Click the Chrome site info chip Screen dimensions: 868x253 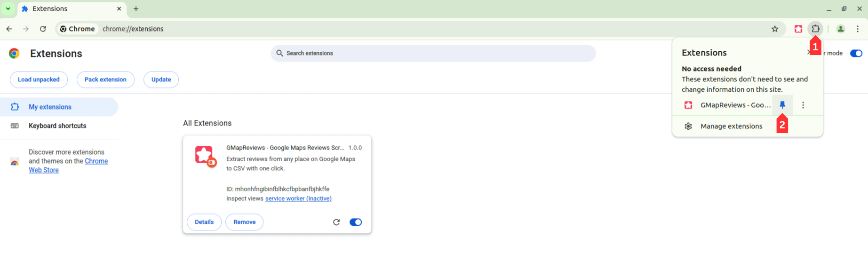(78, 29)
